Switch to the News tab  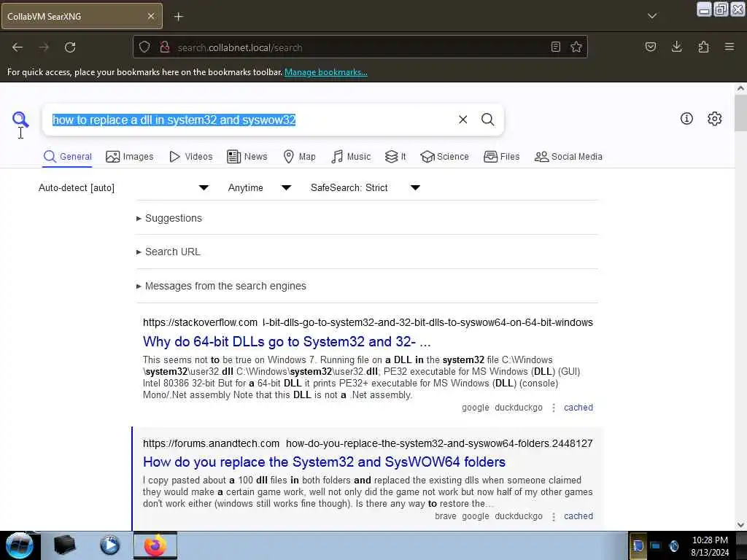coord(247,157)
